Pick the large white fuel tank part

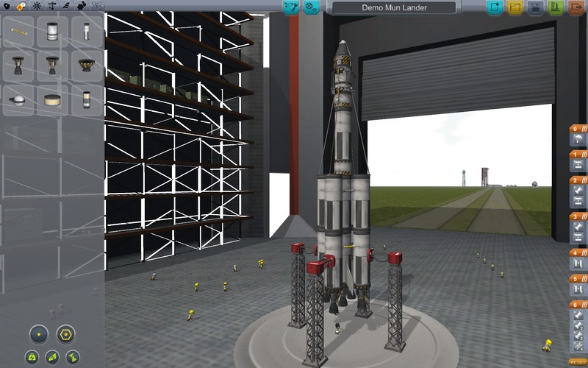pos(52,32)
